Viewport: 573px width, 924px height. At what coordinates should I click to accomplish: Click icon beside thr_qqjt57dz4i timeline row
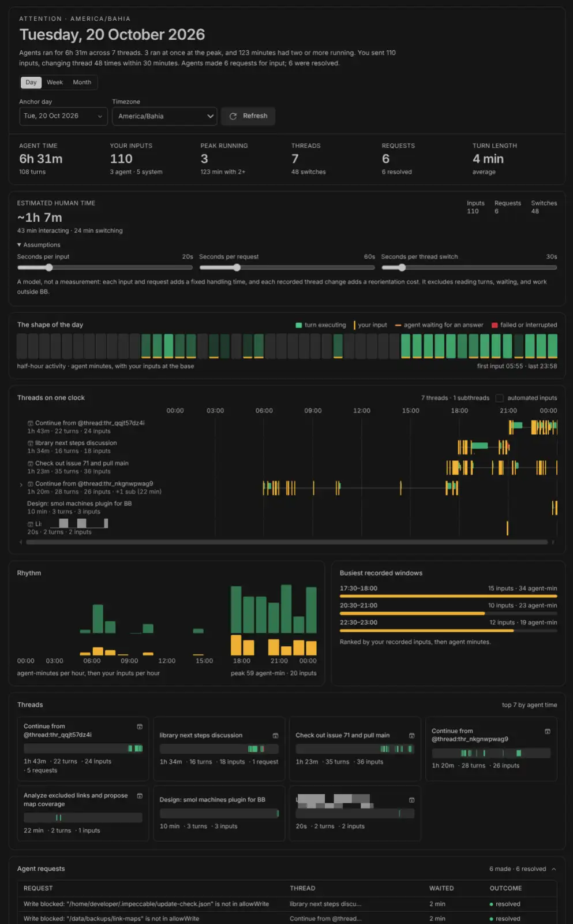tap(30, 423)
